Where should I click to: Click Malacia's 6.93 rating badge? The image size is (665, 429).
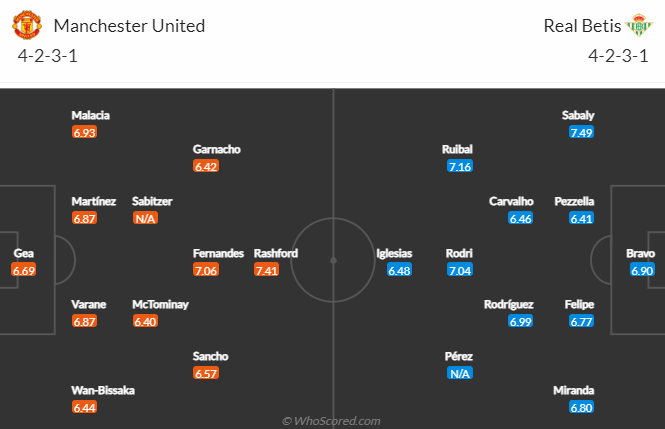pyautogui.click(x=84, y=132)
